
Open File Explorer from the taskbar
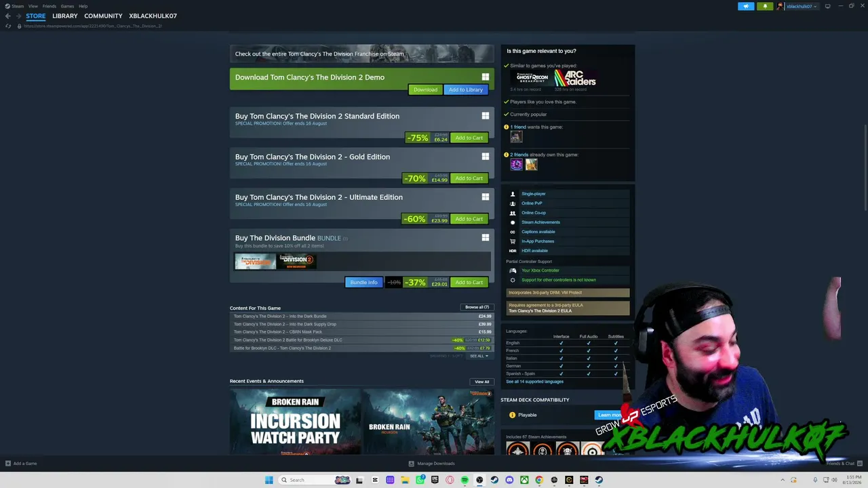(x=405, y=480)
